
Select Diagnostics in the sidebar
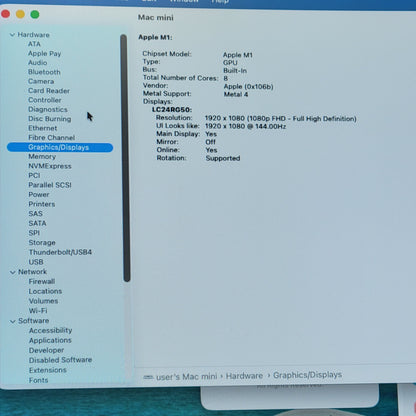click(x=48, y=109)
